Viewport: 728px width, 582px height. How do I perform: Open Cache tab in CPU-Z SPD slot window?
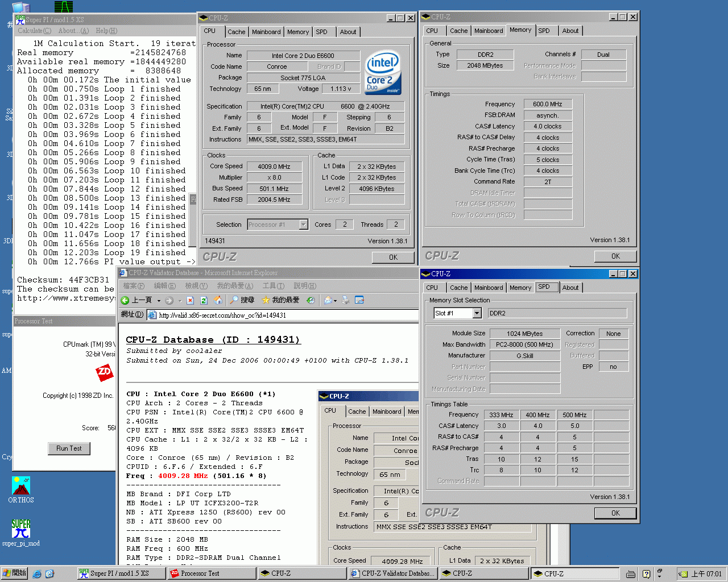pos(459,288)
